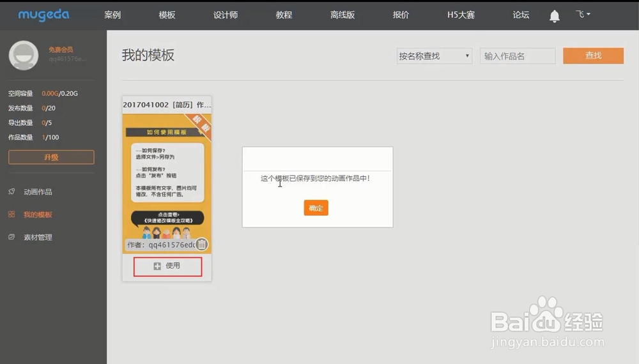Viewport: 639px width, 364px height.
Task: Select 我的模板 in the sidebar
Action: pyautogui.click(x=38, y=215)
